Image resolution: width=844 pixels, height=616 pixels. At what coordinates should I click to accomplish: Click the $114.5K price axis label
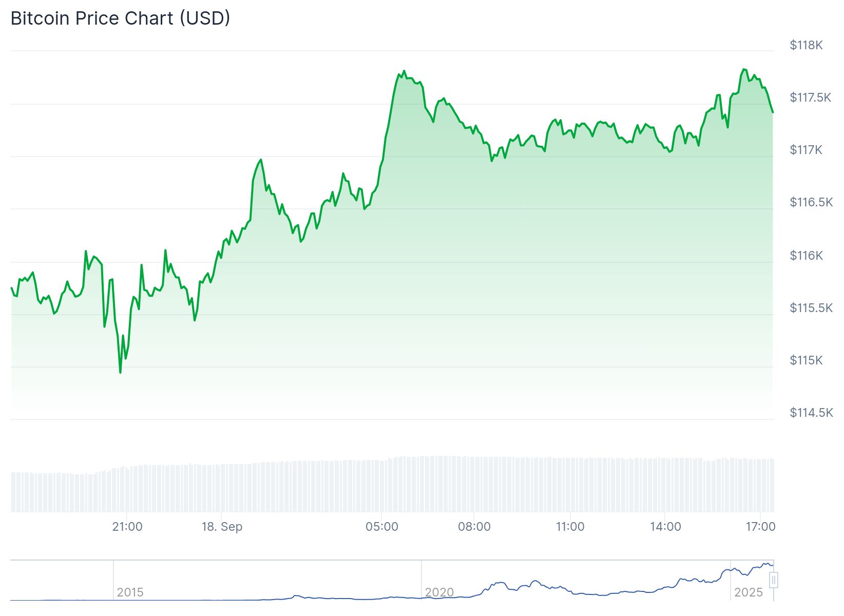811,413
